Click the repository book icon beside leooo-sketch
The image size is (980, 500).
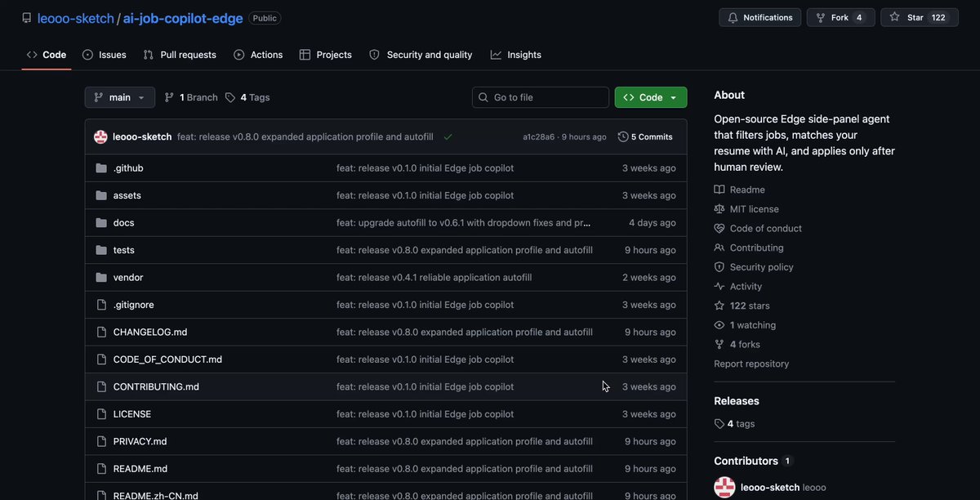[x=27, y=18]
